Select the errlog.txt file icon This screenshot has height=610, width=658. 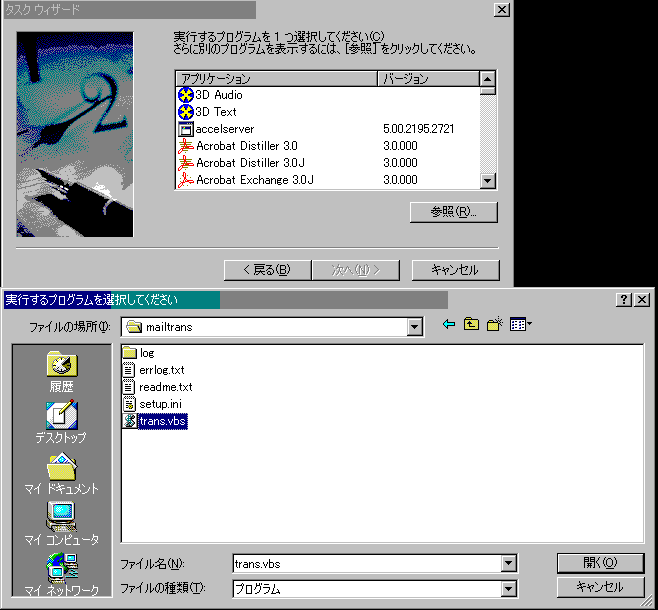pyautogui.click(x=129, y=370)
